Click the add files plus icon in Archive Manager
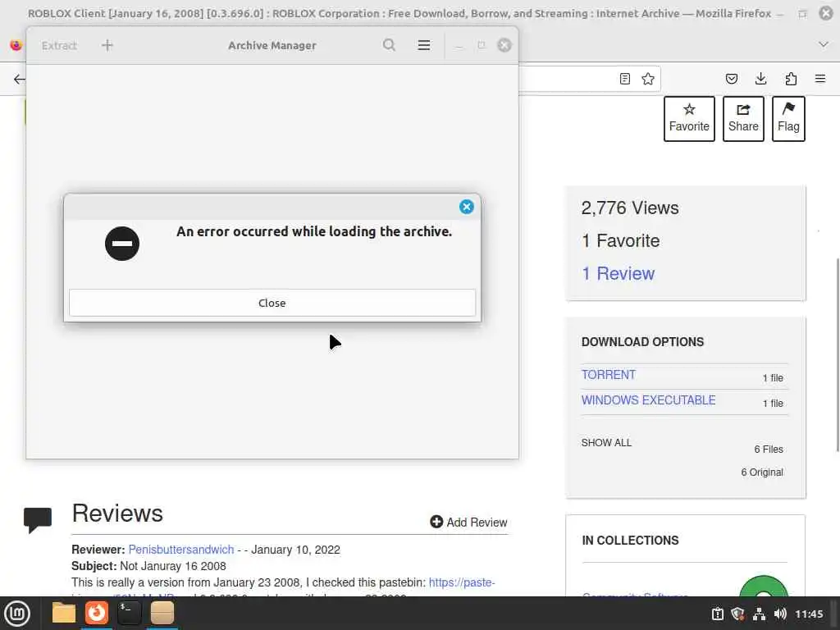Screen dimensions: 840x630 [x=107, y=46]
